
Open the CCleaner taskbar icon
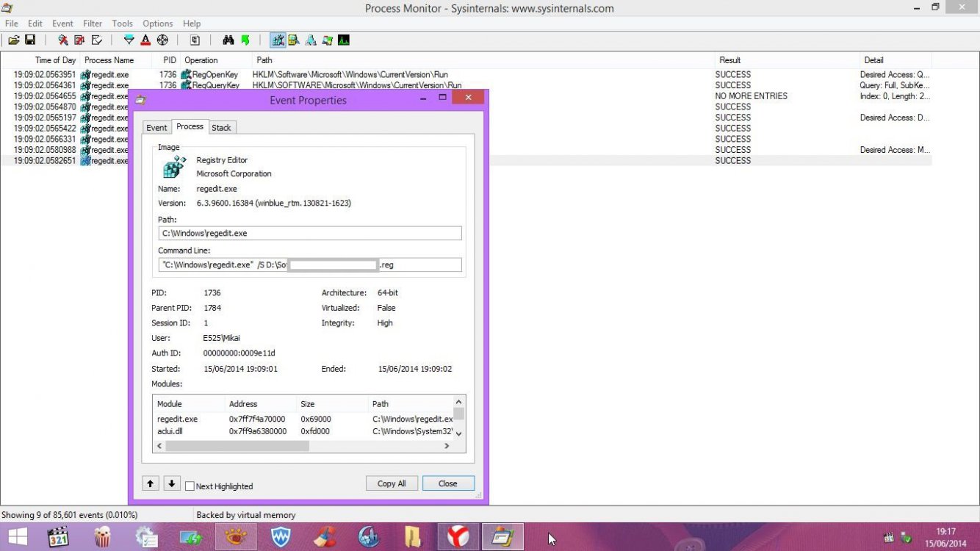(x=325, y=538)
